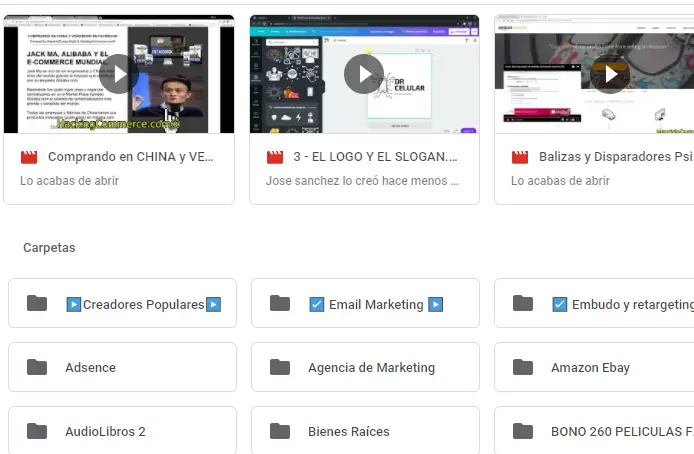
Task: Click the checkmark emoji before Email Marketing
Action: [316, 304]
